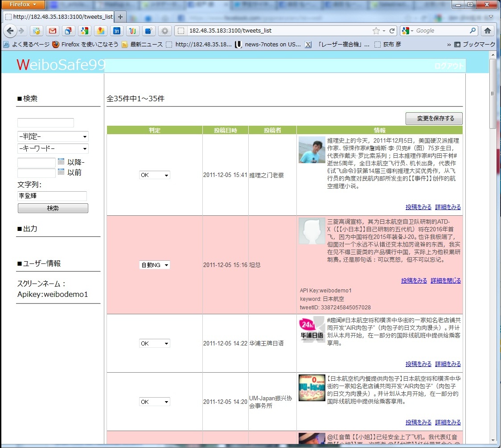The height and width of the screenshot is (448, 501).
Task: Bookmark this page with the star icon
Action: click(376, 31)
